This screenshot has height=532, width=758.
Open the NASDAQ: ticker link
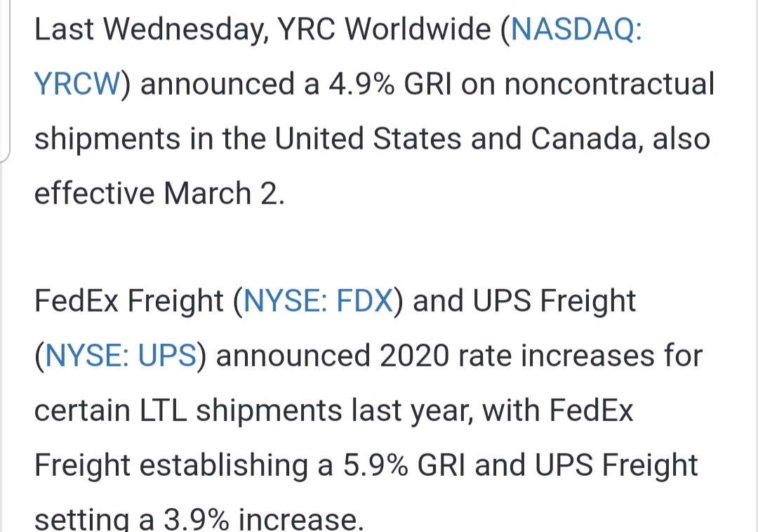coord(576,29)
